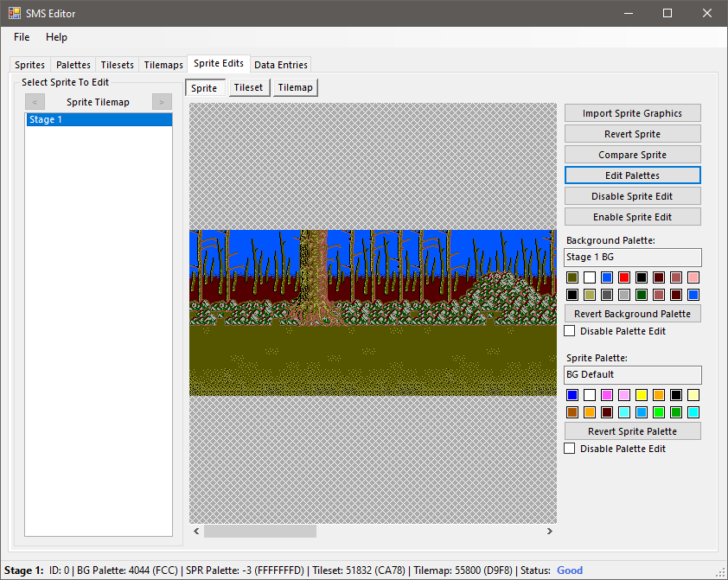
Task: Pick light pink swatch in sprite palette
Action: point(624,395)
